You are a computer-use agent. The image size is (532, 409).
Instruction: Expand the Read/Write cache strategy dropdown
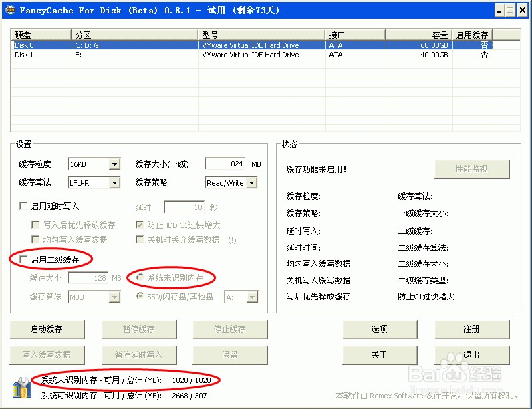pyautogui.click(x=251, y=183)
